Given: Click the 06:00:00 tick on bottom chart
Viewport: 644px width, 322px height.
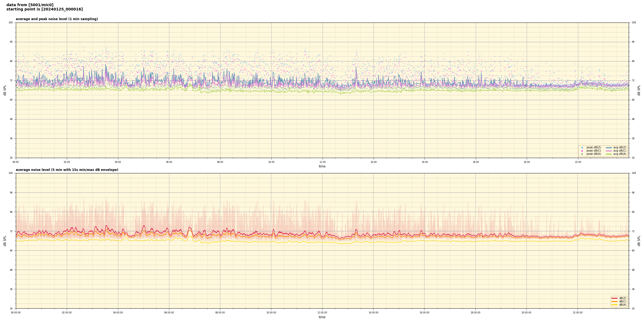Looking at the screenshot, I should pyautogui.click(x=169, y=313).
